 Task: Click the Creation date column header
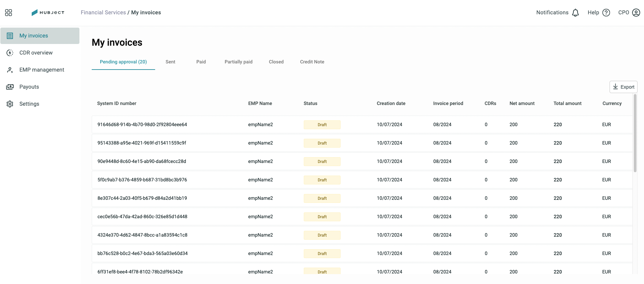[391, 104]
